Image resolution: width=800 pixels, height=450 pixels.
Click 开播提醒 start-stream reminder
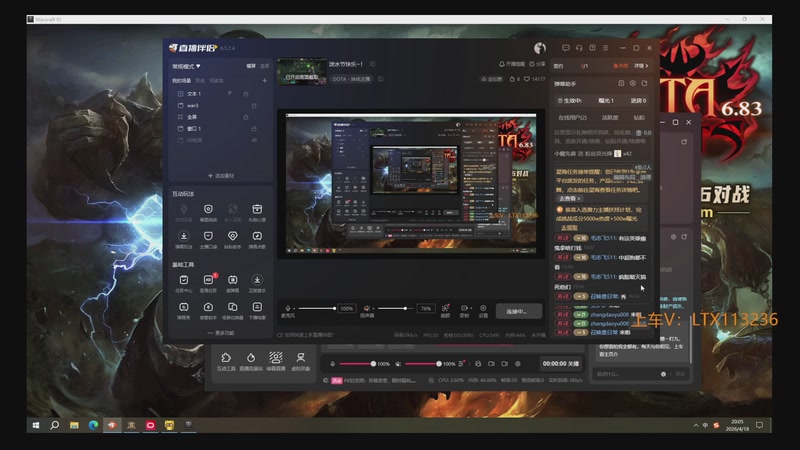[511, 64]
